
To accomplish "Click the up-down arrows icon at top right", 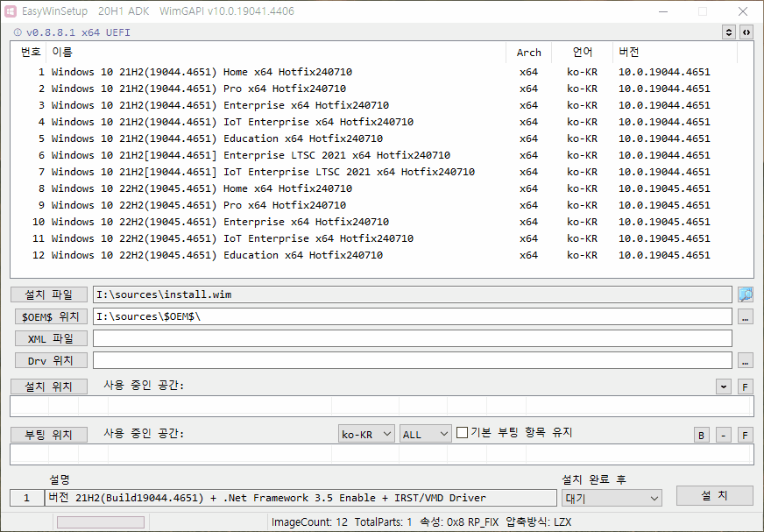I will [x=728, y=32].
